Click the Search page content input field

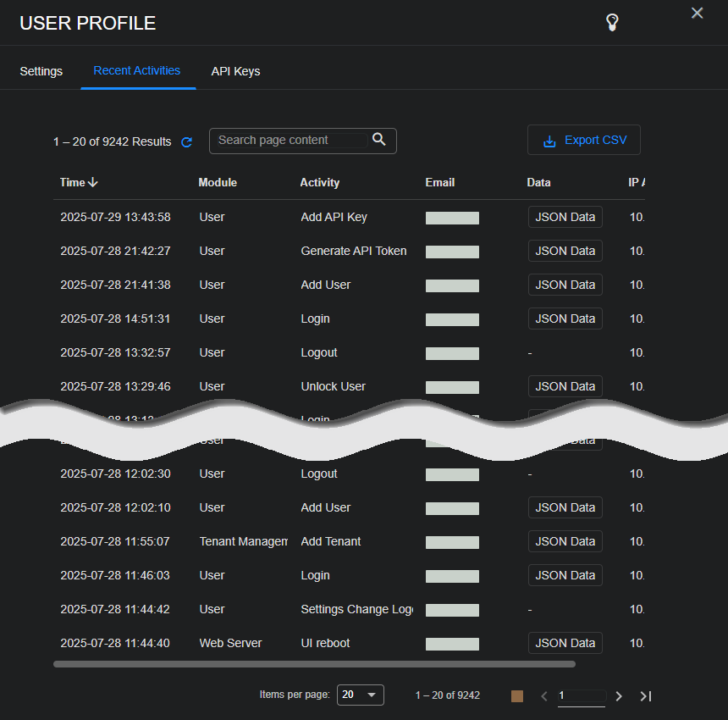pyautogui.click(x=292, y=140)
